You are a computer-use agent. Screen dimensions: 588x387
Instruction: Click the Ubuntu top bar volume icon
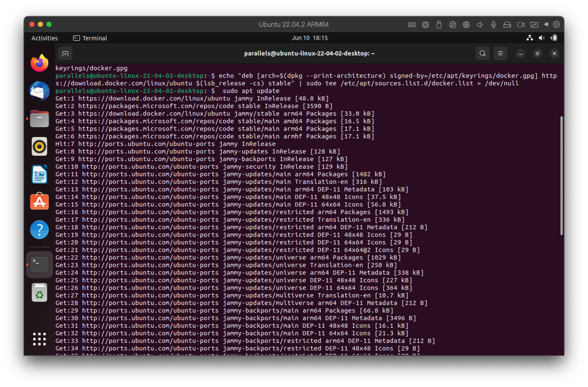[x=542, y=38]
